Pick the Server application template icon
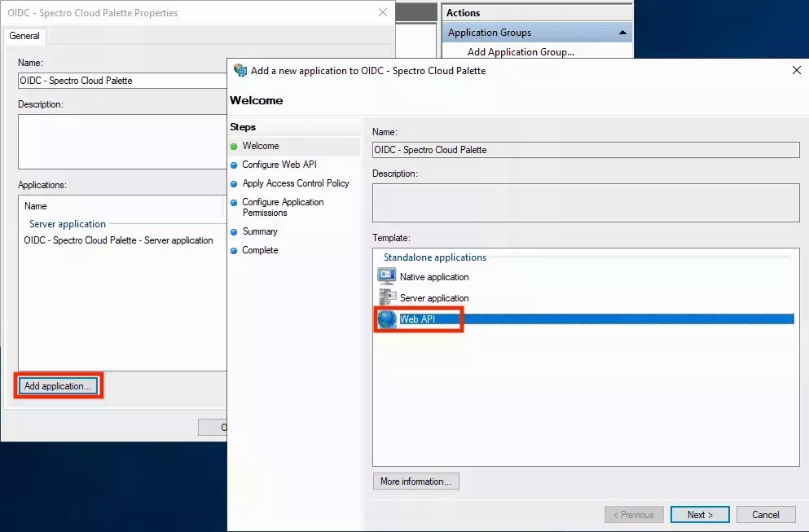This screenshot has width=809, height=532. [x=385, y=297]
